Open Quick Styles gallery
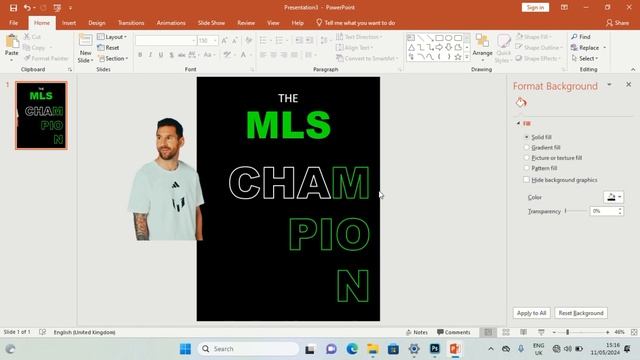The image size is (640, 360). [503, 48]
